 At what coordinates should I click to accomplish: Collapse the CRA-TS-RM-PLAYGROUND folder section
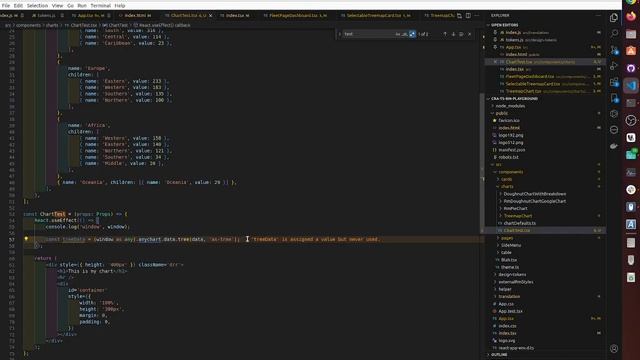[514, 98]
